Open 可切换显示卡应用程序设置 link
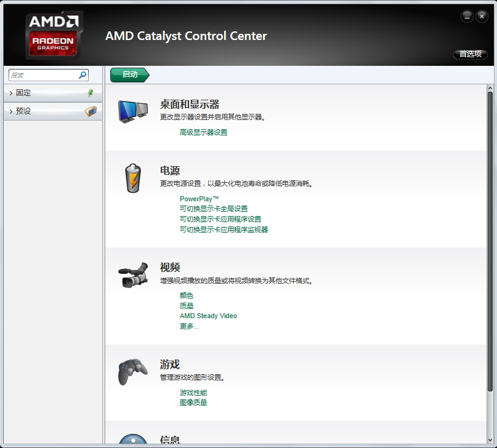Image resolution: width=497 pixels, height=448 pixels. pyautogui.click(x=220, y=219)
